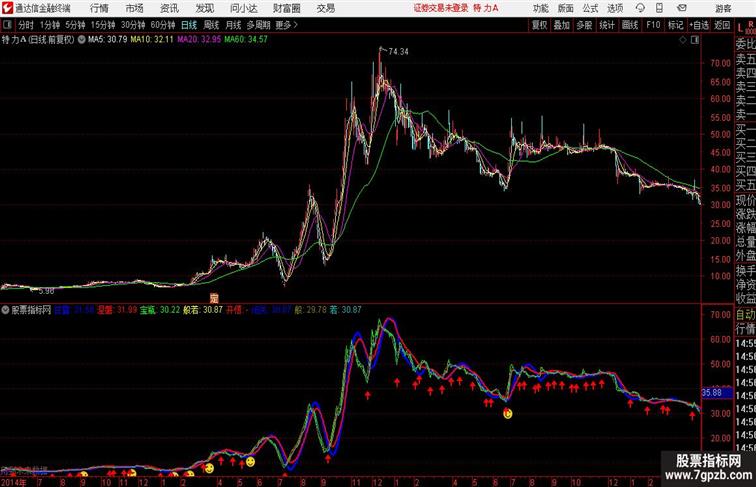Switch to the 30分钟 period tab

click(133, 25)
